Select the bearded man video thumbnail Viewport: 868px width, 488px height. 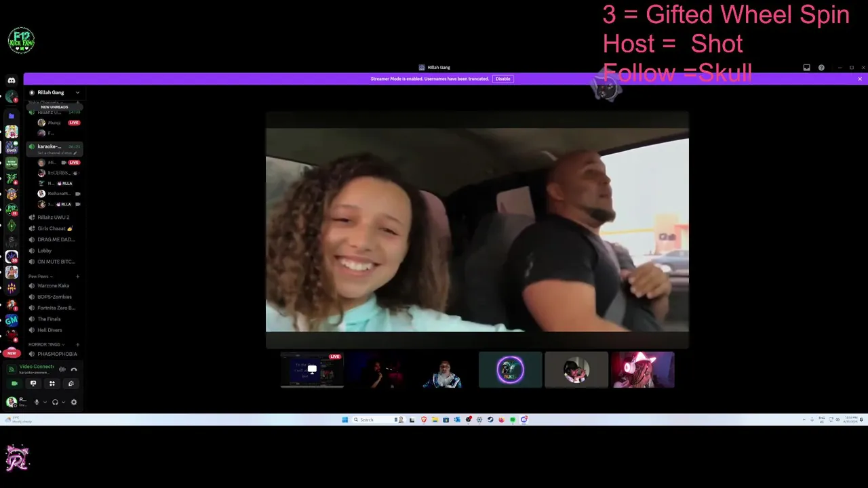(444, 369)
